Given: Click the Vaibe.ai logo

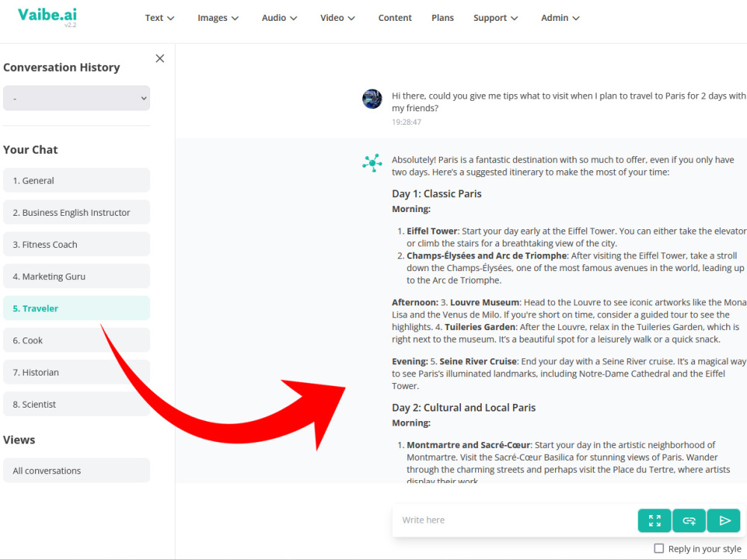Looking at the screenshot, I should coord(47,15).
